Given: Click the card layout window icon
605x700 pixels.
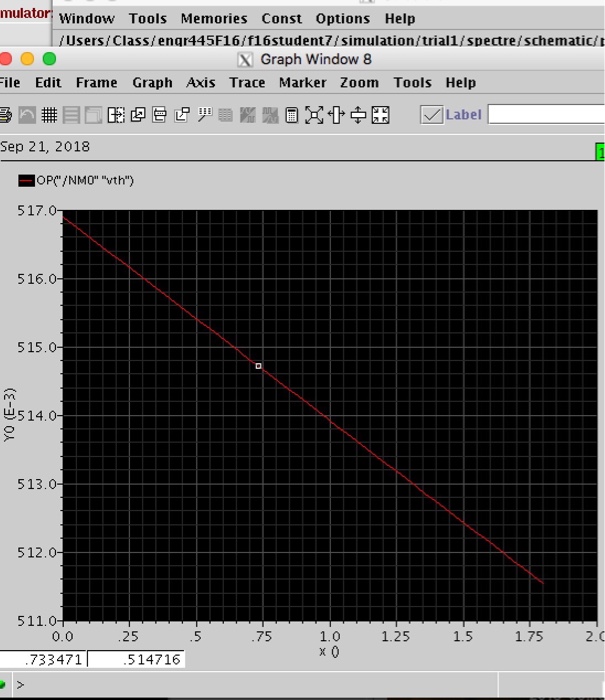Looking at the screenshot, I should coord(159,115).
